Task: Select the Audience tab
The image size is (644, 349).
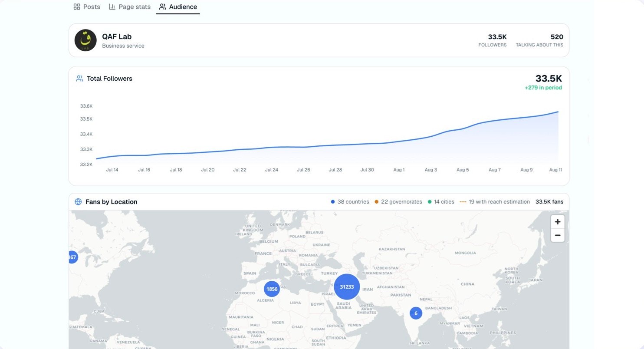Action: pos(178,7)
